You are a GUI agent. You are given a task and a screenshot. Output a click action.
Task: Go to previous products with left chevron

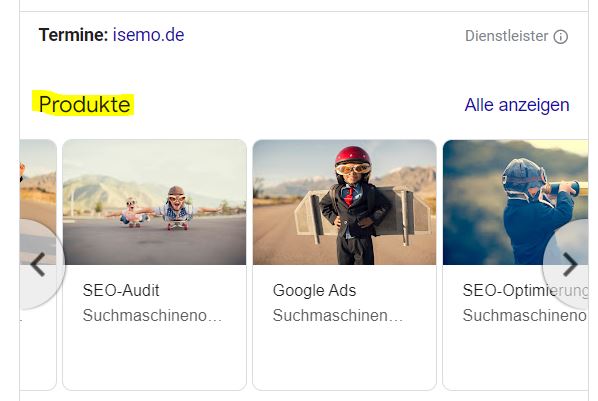(38, 264)
